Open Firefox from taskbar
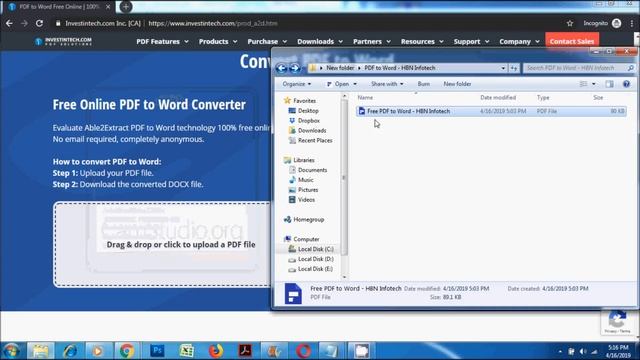The image size is (640, 360). coord(216,351)
